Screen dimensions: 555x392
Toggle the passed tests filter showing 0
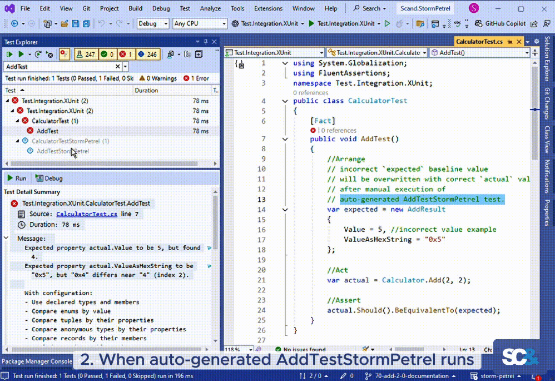pos(107,54)
